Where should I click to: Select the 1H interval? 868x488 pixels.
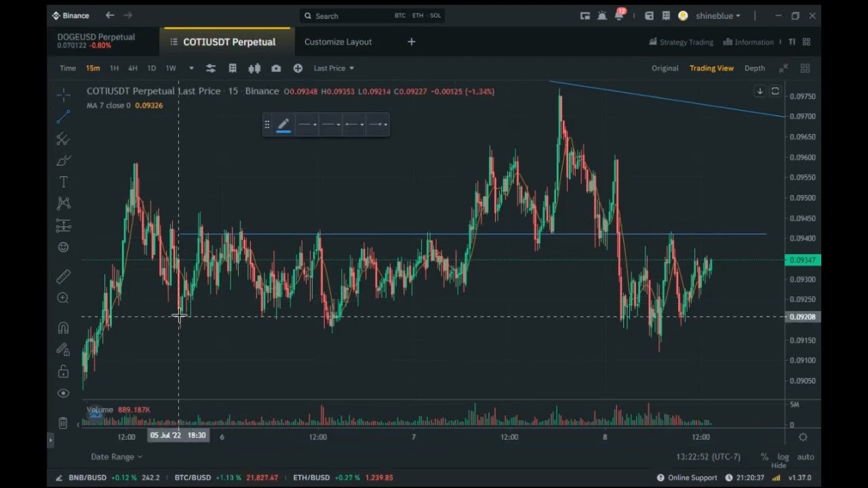pos(114,68)
